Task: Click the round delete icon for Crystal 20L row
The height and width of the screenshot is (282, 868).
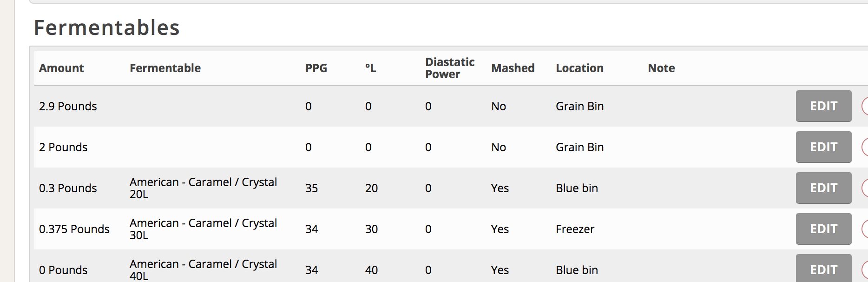Action: 865,188
